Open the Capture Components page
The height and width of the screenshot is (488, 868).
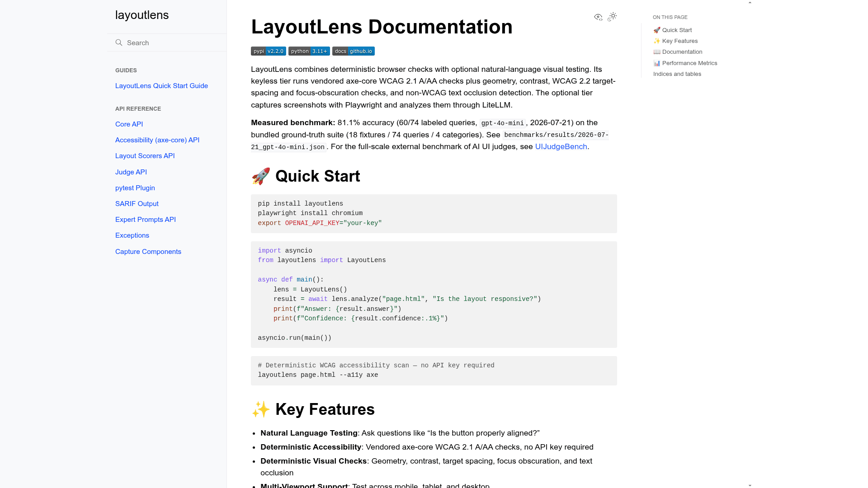(148, 252)
